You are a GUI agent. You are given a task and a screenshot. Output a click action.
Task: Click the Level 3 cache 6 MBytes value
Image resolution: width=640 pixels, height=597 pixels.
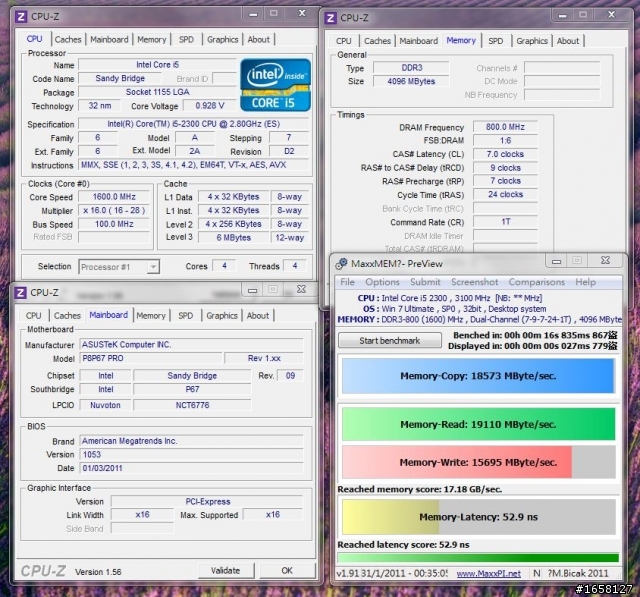tap(233, 237)
